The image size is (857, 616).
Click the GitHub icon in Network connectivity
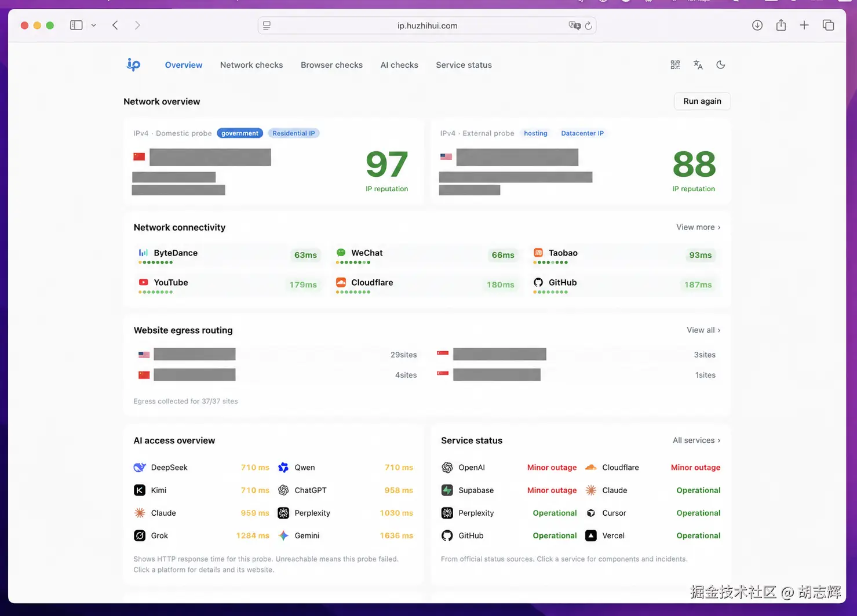[x=538, y=282]
